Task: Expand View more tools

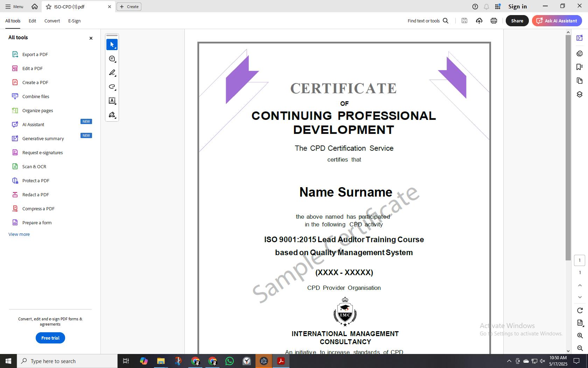Action: [x=19, y=234]
